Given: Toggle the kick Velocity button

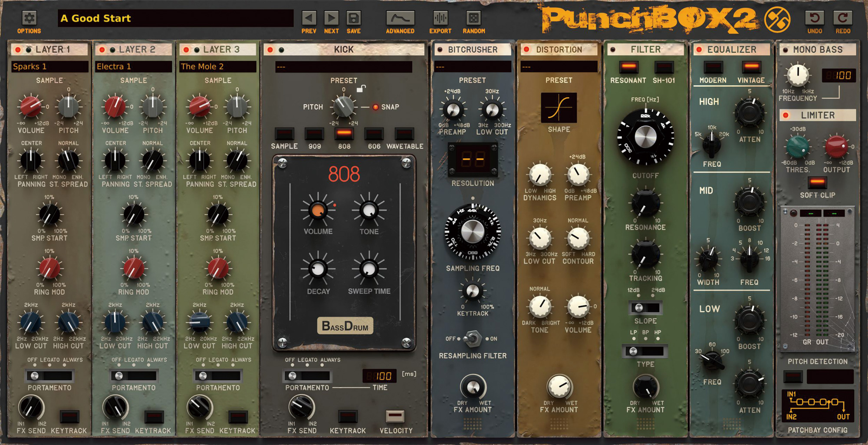Looking at the screenshot, I should (395, 416).
